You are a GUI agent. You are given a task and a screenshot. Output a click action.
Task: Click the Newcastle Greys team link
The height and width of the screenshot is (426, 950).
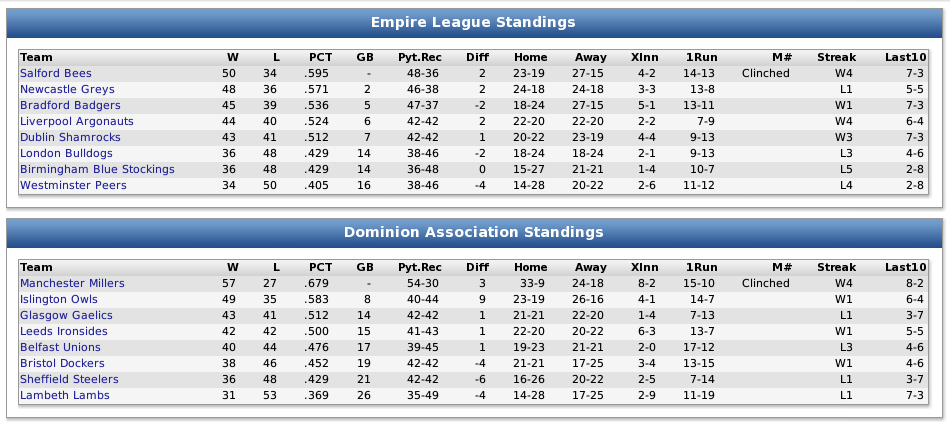67,90
